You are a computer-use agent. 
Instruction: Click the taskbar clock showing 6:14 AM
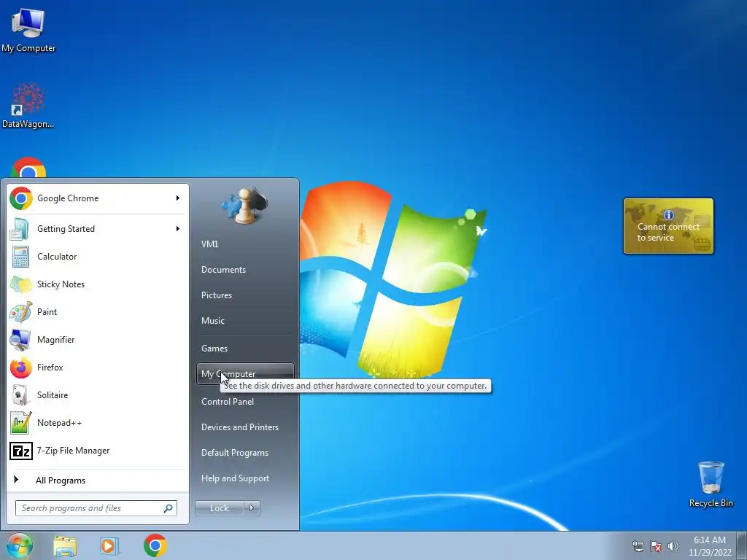(x=710, y=546)
